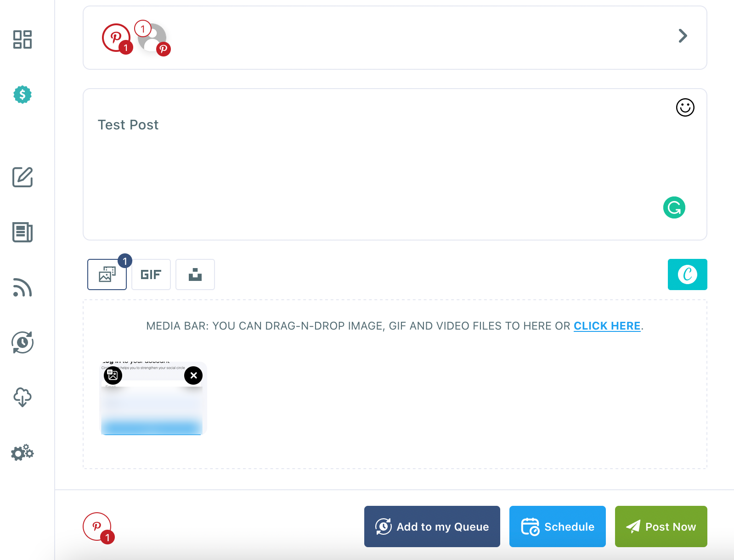Switch to the GIF media tab

pyautogui.click(x=151, y=274)
